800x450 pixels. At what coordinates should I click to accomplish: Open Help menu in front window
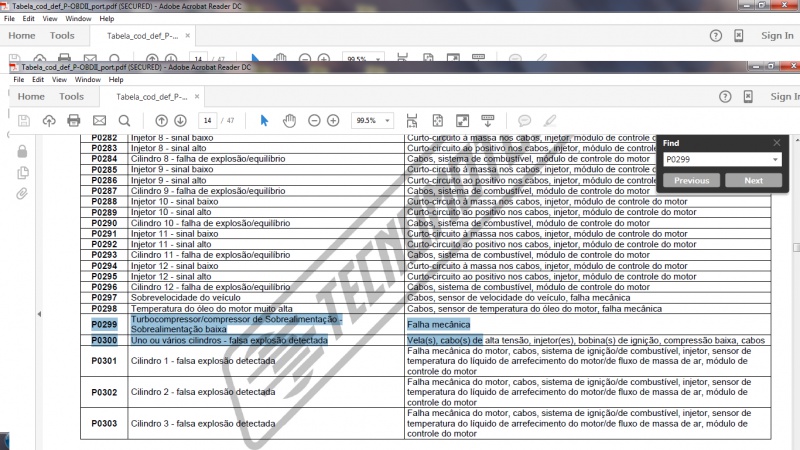click(x=116, y=80)
